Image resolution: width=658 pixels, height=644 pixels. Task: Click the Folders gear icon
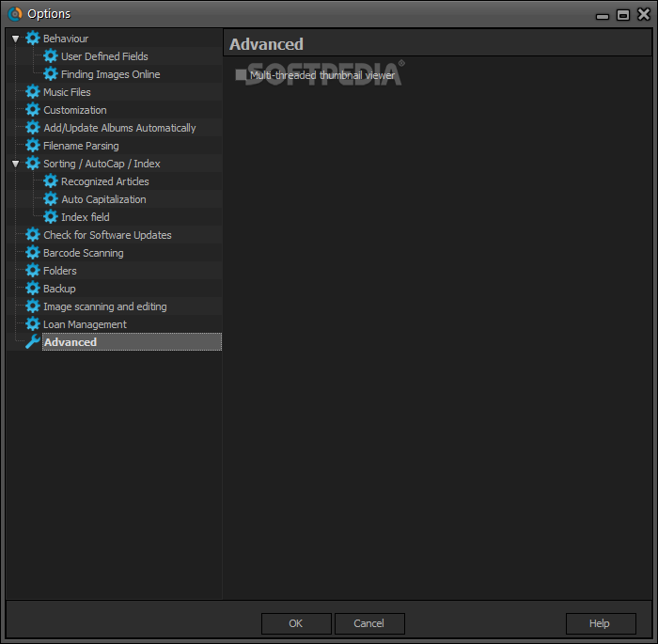click(33, 271)
